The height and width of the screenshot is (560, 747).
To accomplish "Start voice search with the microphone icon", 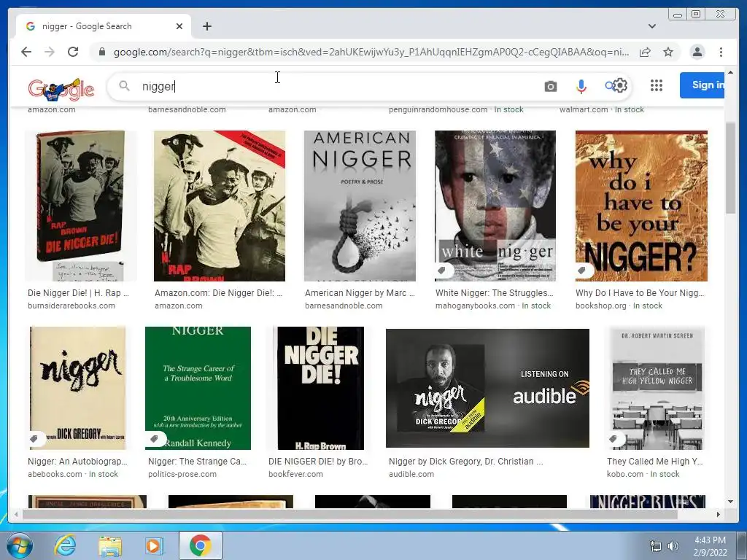I will coord(581,86).
